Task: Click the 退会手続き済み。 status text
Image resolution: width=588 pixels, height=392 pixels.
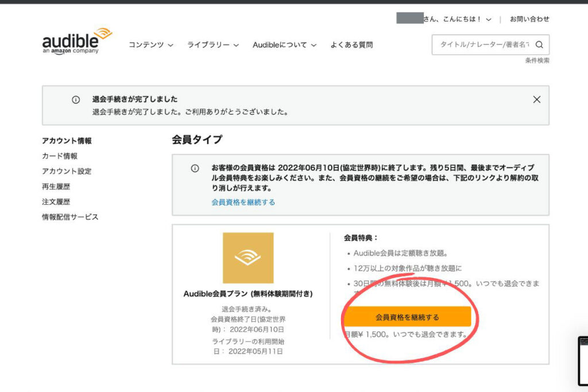Action: coord(247,309)
